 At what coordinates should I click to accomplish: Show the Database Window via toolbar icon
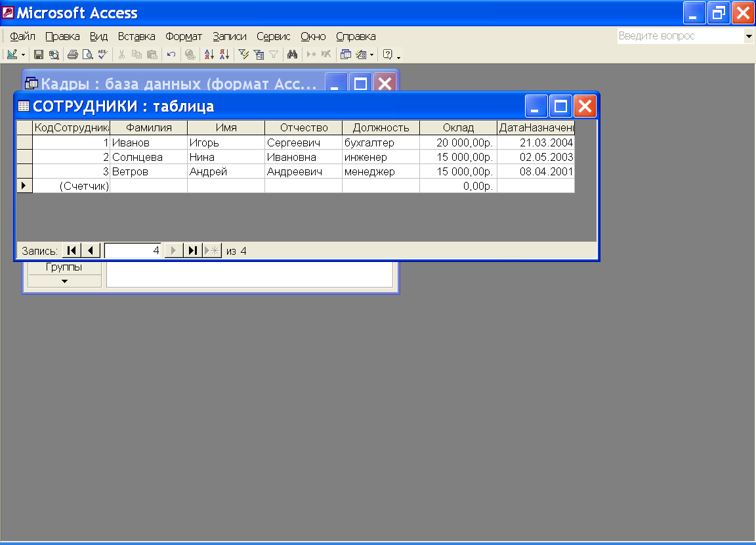click(346, 54)
